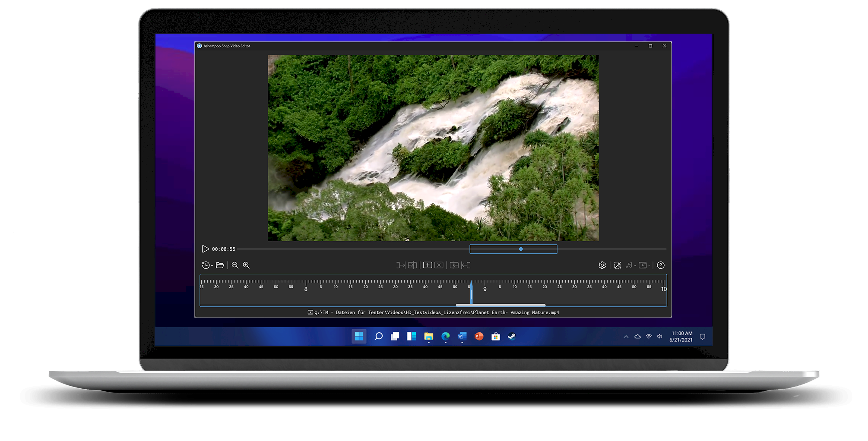Zoom in the timeline with plus magnifier
Image resolution: width=868 pixels, height=441 pixels.
tap(246, 265)
